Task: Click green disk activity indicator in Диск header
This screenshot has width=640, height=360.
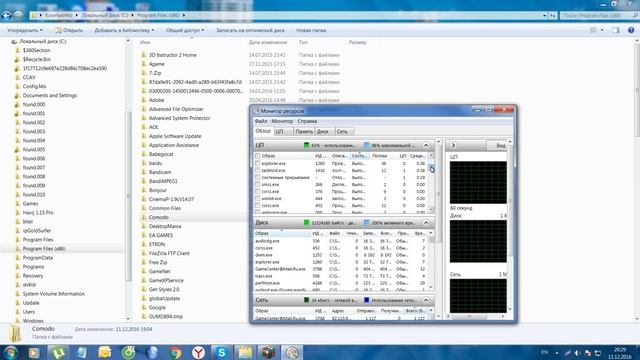Action: [x=307, y=223]
